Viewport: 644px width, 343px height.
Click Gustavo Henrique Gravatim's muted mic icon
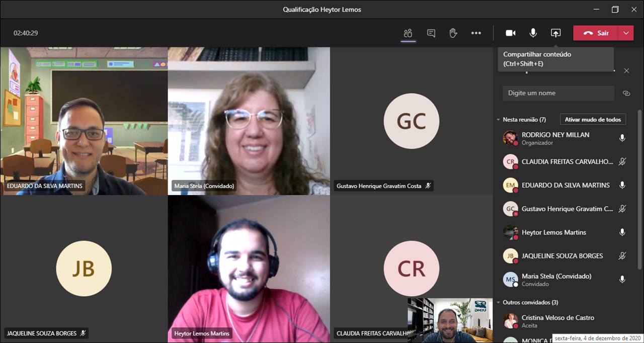coord(622,209)
